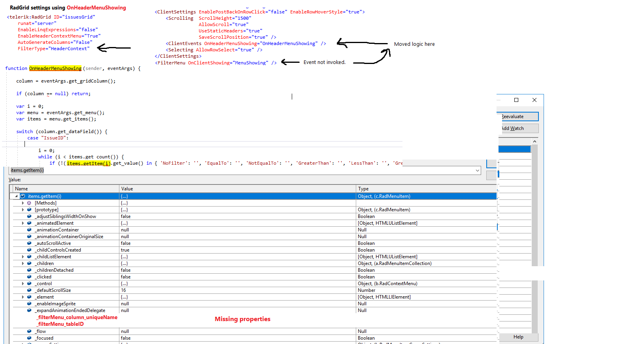Click the icon beside _childrenDetached
This screenshot has height=344, width=644.
(x=29, y=270)
